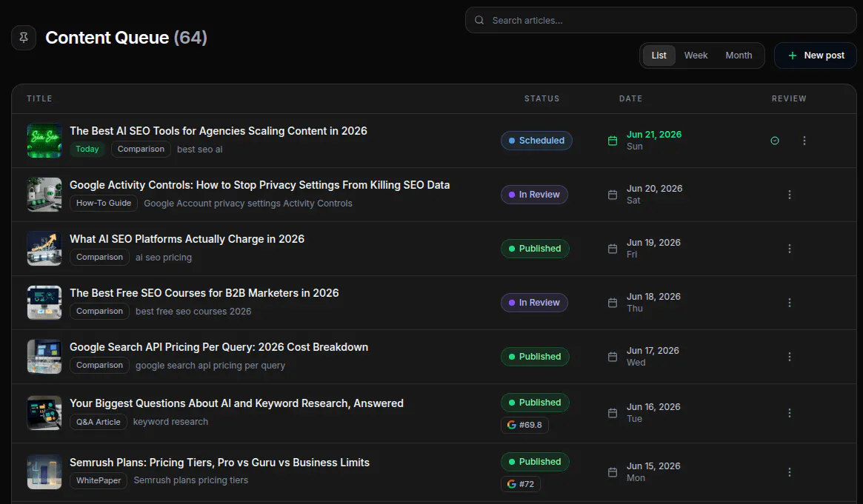Open What AI SEO Platforms Actually Charge title
Image resolution: width=863 pixels, height=504 pixels.
click(x=187, y=239)
